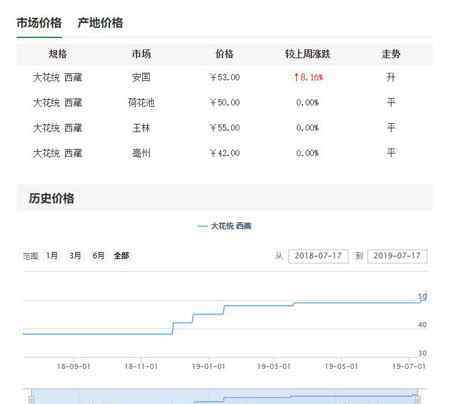Click the 玉林 market cell

click(x=141, y=128)
